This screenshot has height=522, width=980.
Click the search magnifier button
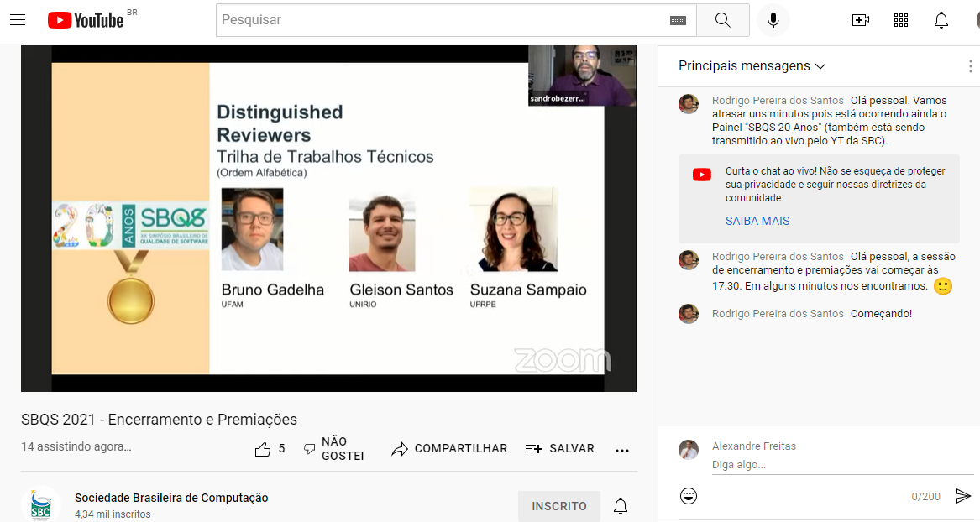tap(723, 20)
